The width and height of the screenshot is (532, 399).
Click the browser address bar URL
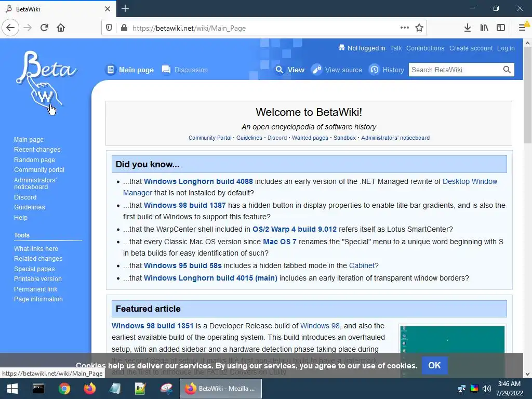[189, 28]
